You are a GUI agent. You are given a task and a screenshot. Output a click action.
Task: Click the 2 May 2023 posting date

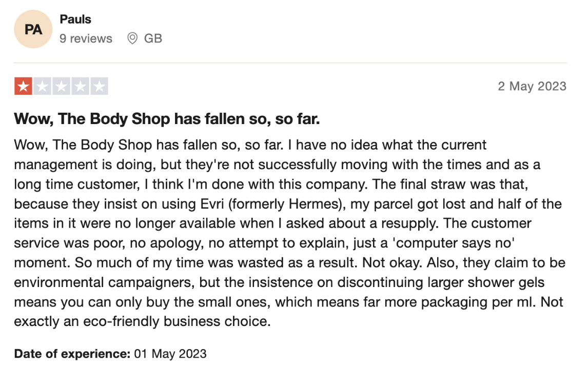[532, 86]
